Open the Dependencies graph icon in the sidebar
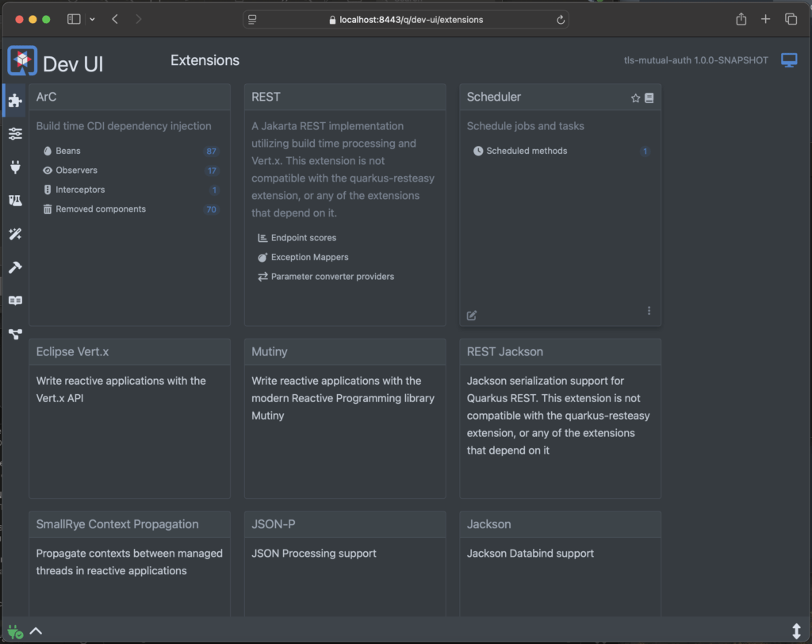Viewport: 812px width, 644px height. click(x=15, y=334)
